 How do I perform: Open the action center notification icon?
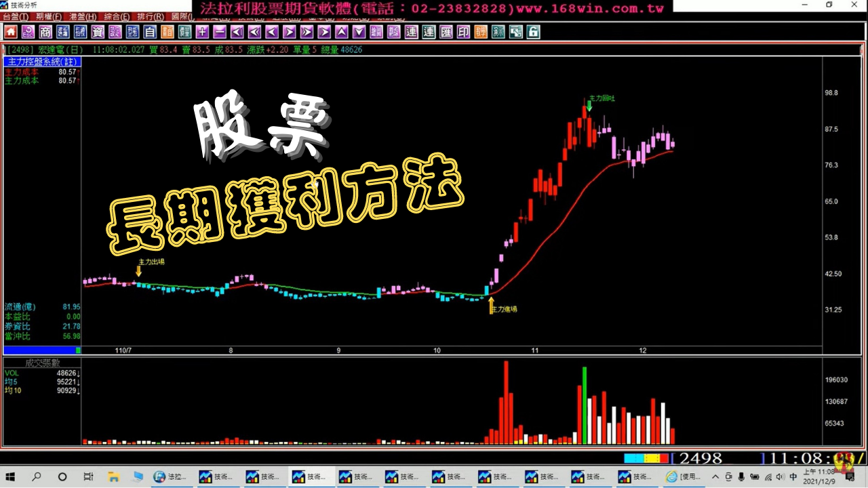[x=850, y=476]
